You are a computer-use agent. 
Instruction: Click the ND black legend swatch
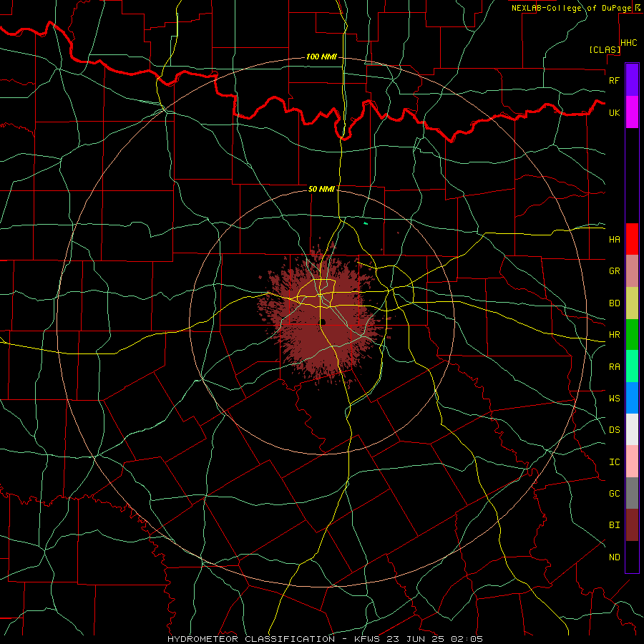pyautogui.click(x=632, y=557)
